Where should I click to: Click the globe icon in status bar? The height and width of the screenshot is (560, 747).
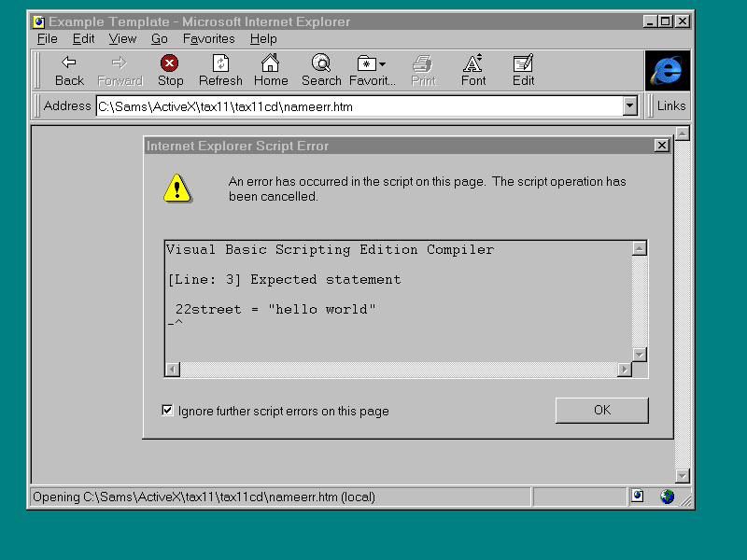667,497
